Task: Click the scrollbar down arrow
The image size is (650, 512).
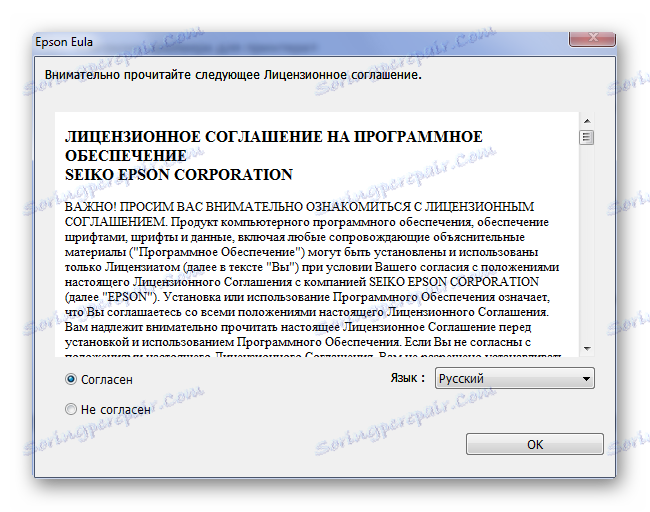Action: click(x=587, y=348)
